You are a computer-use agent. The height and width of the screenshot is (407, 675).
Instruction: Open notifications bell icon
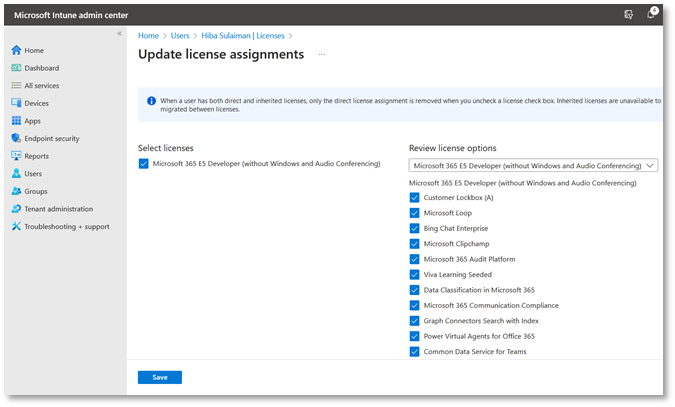(x=652, y=14)
